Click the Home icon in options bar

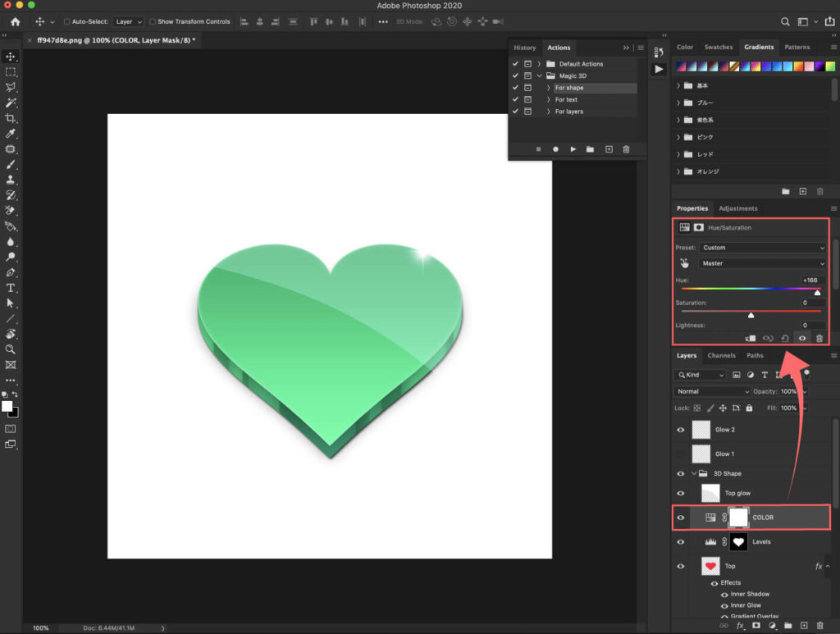click(15, 21)
